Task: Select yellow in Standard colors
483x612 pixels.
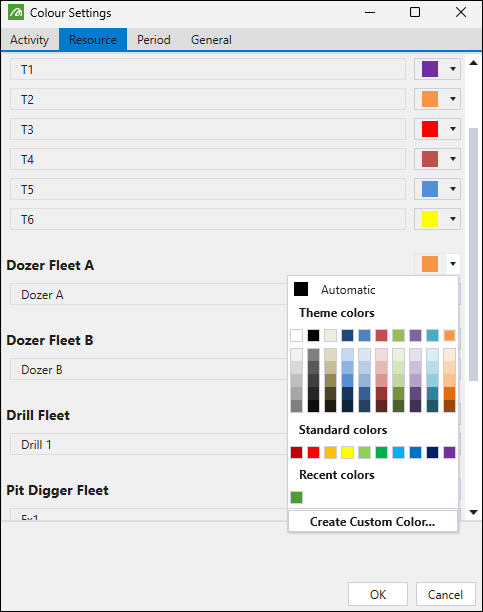Action: (x=348, y=452)
